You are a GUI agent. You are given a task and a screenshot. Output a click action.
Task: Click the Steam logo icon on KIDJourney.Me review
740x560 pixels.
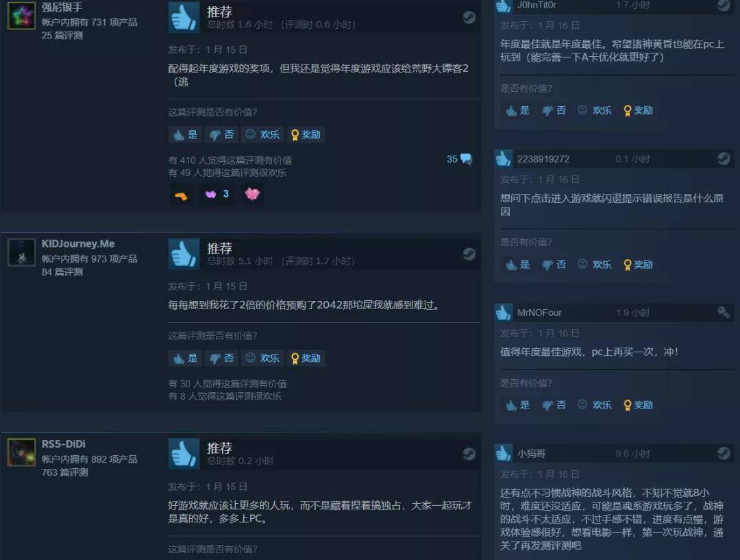pyautogui.click(x=469, y=254)
